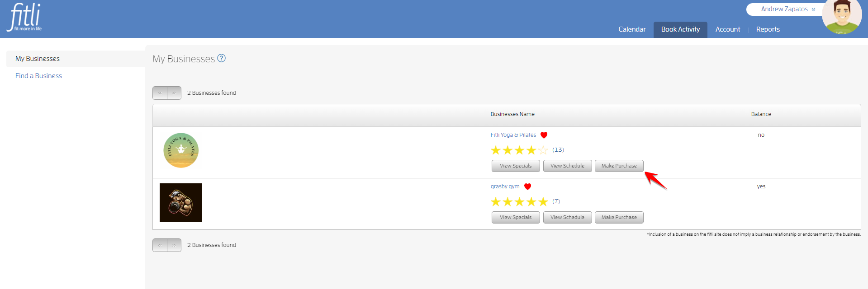Go to previous page in top pager
The width and height of the screenshot is (868, 289).
coord(160,93)
